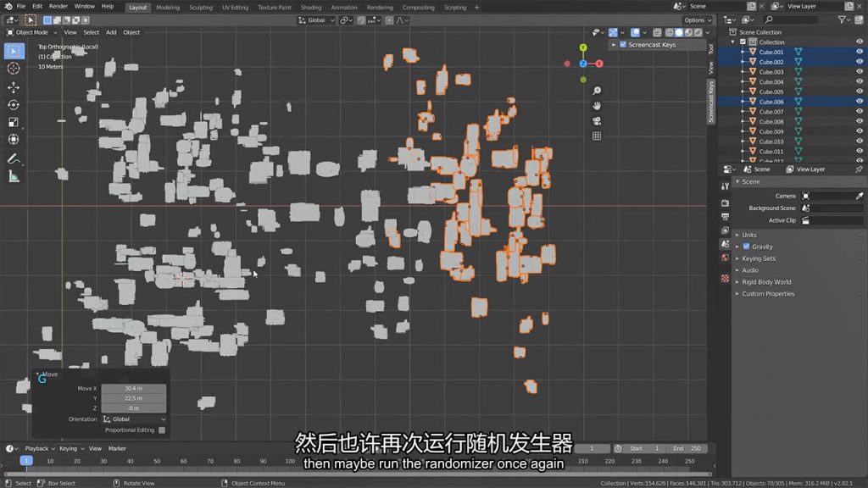Toggle visibility of Cube.009
868x488 pixels.
860,131
